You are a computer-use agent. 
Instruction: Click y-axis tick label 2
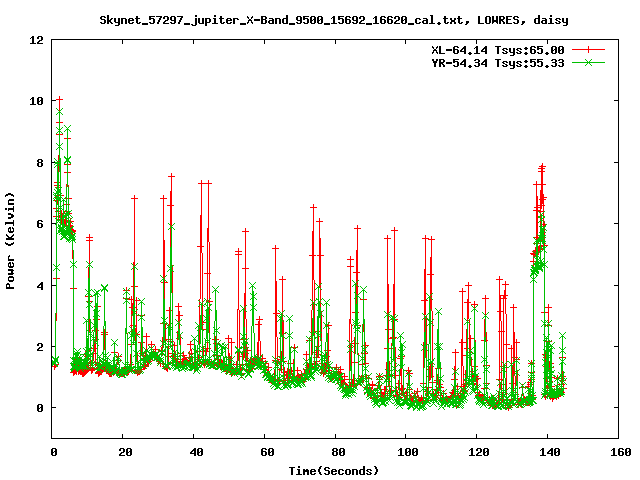(x=40, y=347)
